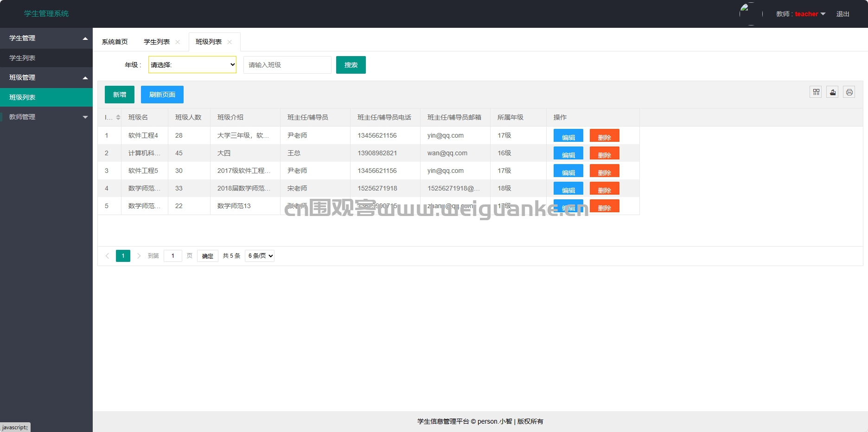
Task: Open the teacher user dropdown menu
Action: point(801,14)
